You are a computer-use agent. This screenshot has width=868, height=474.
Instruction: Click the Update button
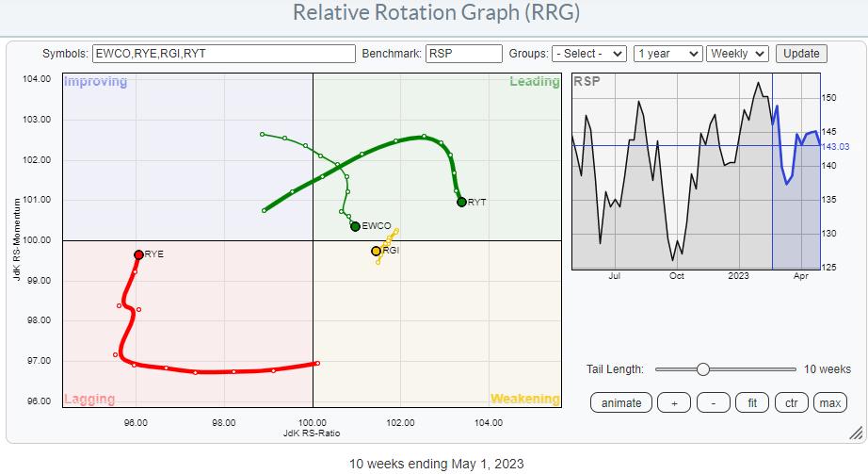coord(801,54)
